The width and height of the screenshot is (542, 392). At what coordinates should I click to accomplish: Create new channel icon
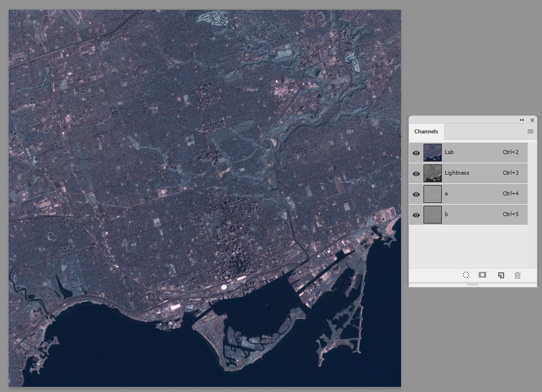[x=501, y=275]
